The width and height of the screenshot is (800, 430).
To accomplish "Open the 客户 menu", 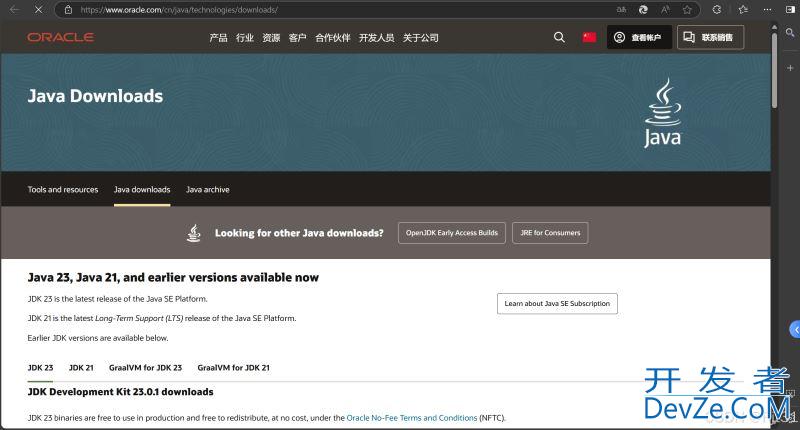I will pyautogui.click(x=297, y=38).
